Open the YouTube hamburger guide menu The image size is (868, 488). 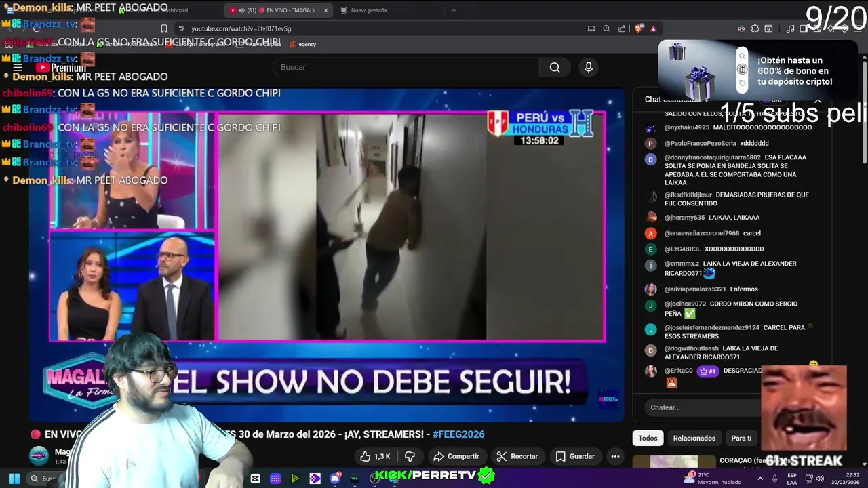[18, 67]
